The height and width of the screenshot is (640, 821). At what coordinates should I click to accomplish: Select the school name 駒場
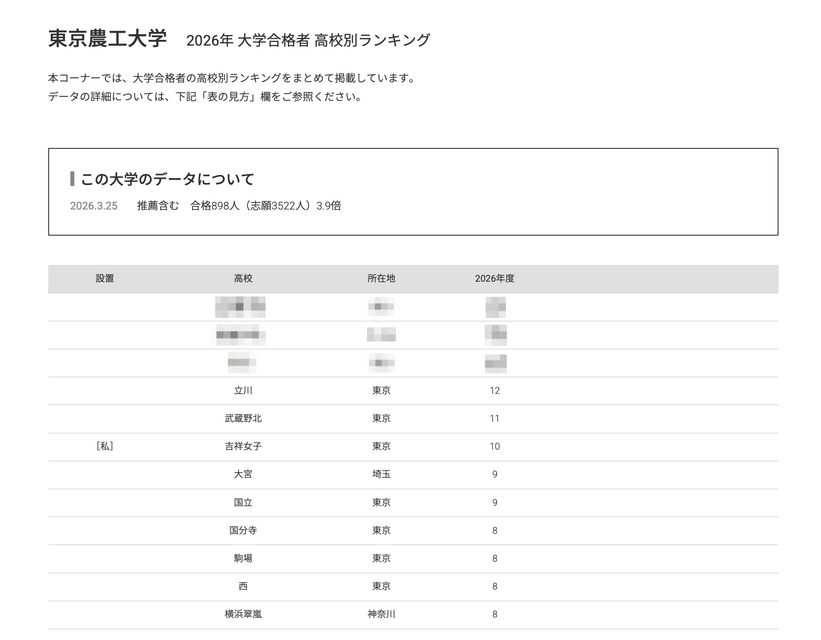point(243,558)
